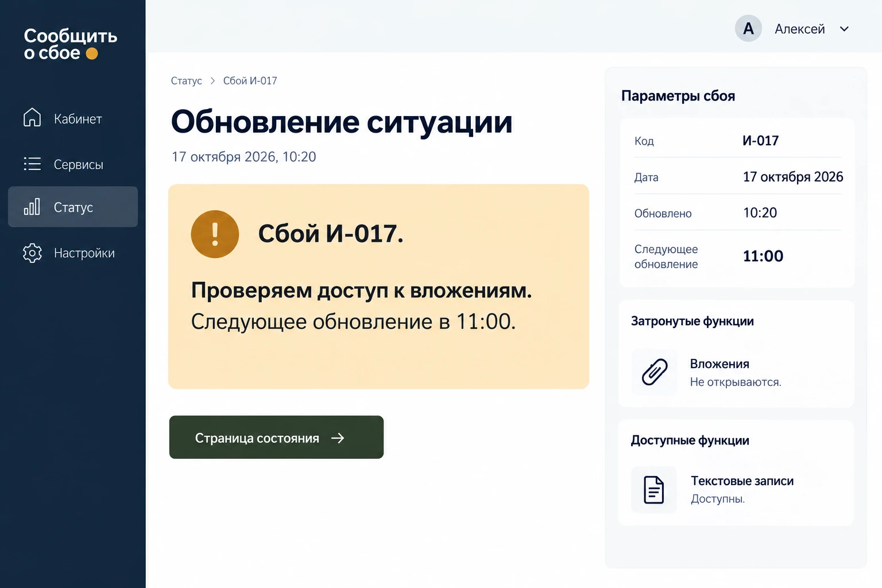Click the Сбой И-017 breadcrumb
Image resolution: width=882 pixels, height=588 pixels.
click(250, 81)
